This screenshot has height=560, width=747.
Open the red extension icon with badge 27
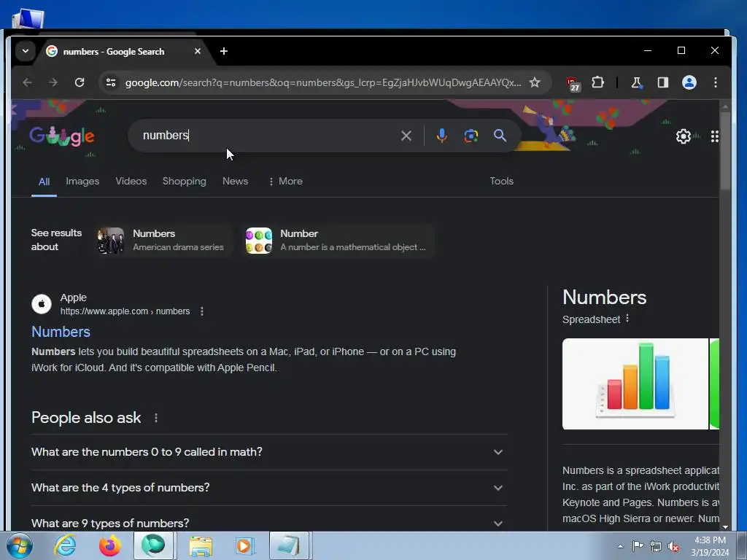pyautogui.click(x=573, y=83)
